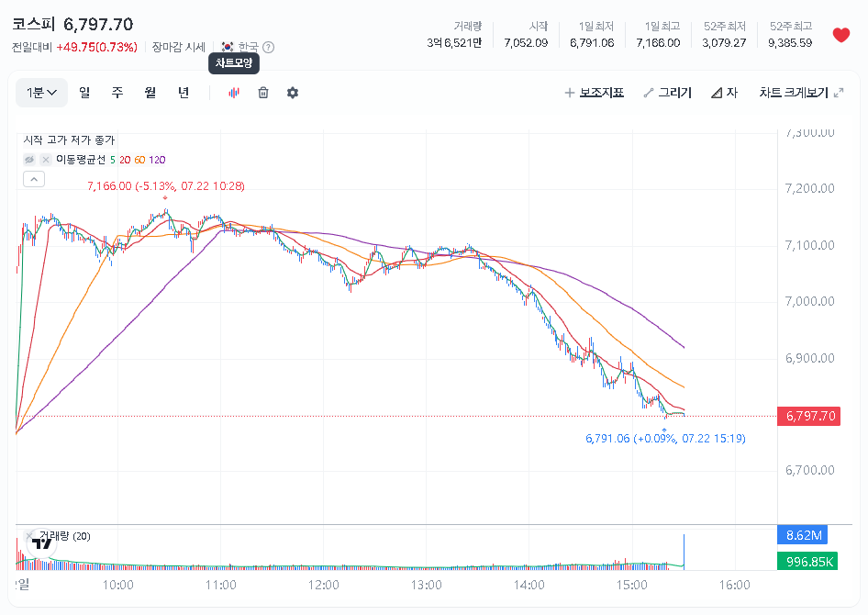Click the trash can delete icon
The width and height of the screenshot is (868, 615).
click(x=263, y=93)
